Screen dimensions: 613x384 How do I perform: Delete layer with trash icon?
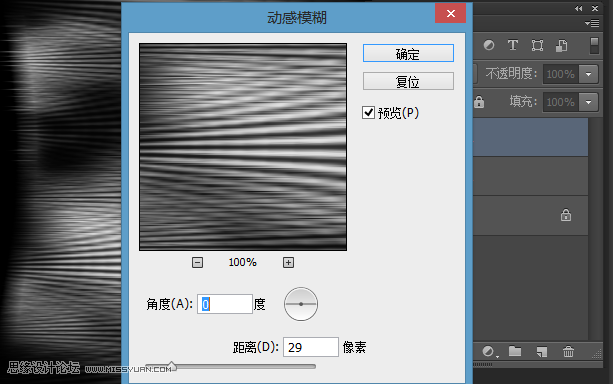coord(568,352)
